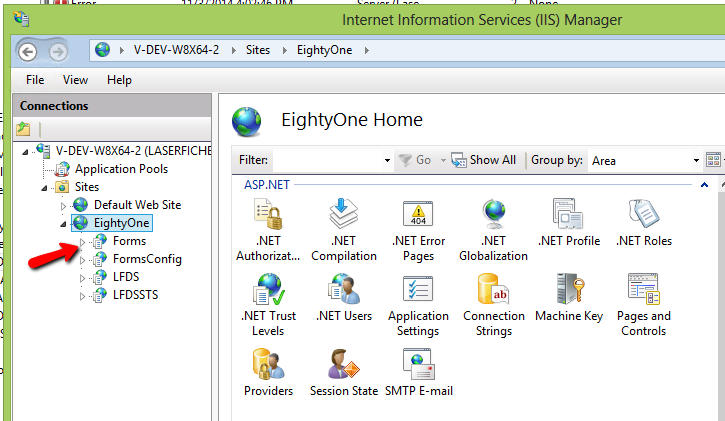Click the forward navigation arrow
The width and height of the screenshot is (725, 421).
(58, 52)
